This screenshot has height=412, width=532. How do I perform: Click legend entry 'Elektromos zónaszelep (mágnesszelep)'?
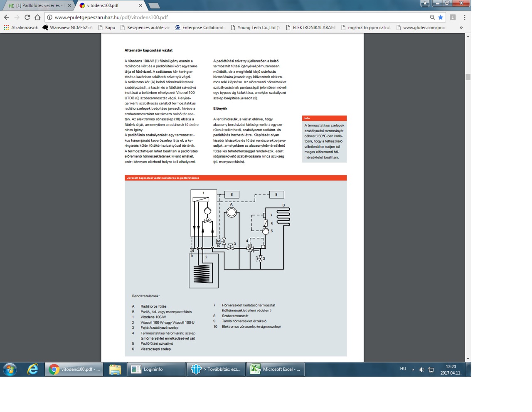pos(251,327)
